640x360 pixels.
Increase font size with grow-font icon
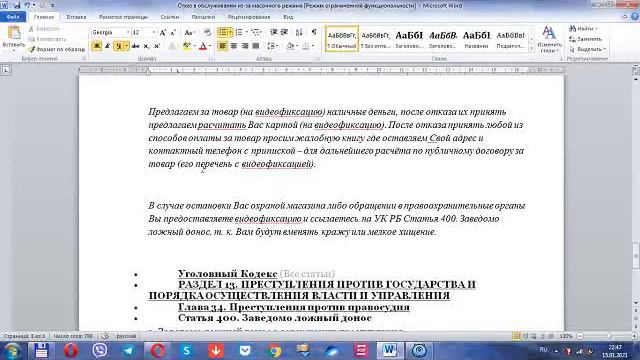[x=162, y=32]
